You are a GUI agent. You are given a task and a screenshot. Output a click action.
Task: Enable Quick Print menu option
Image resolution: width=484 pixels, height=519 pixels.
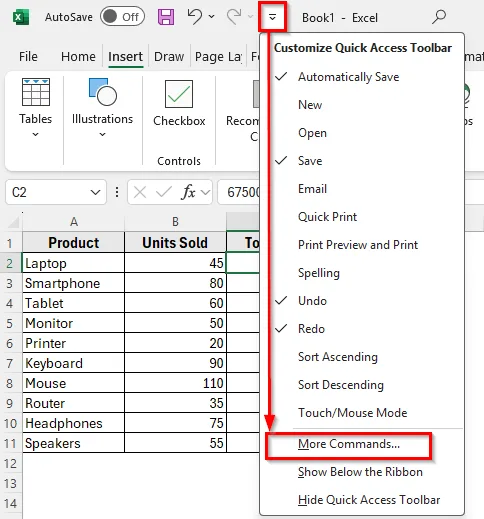coord(362,217)
